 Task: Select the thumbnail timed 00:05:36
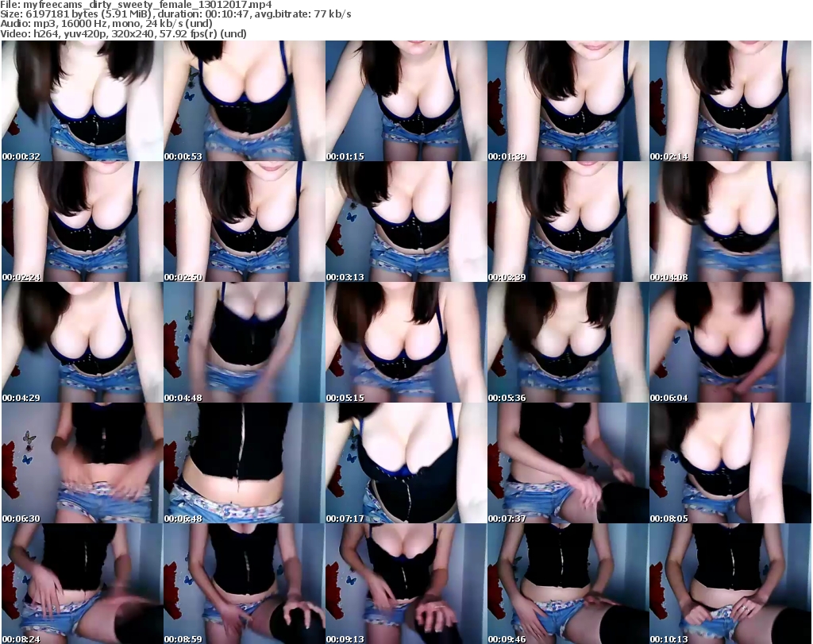point(568,343)
